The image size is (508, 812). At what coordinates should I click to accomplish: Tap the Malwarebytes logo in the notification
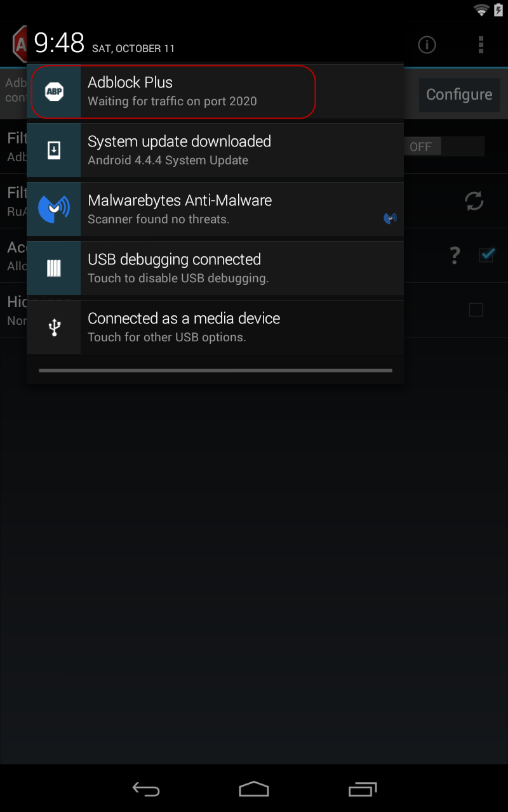click(x=54, y=209)
